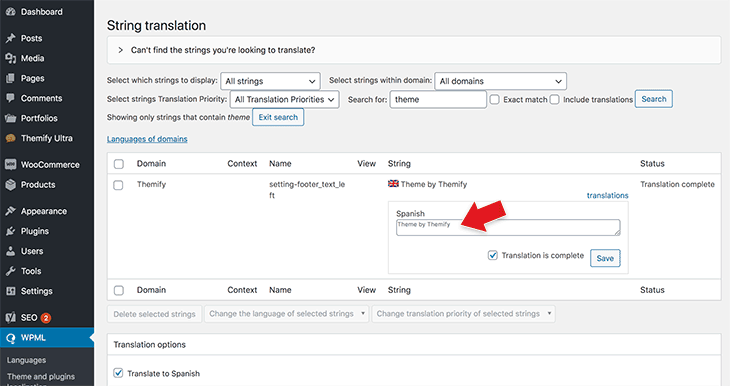Tick the Include translations checkbox
The height and width of the screenshot is (386, 730).
554,99
